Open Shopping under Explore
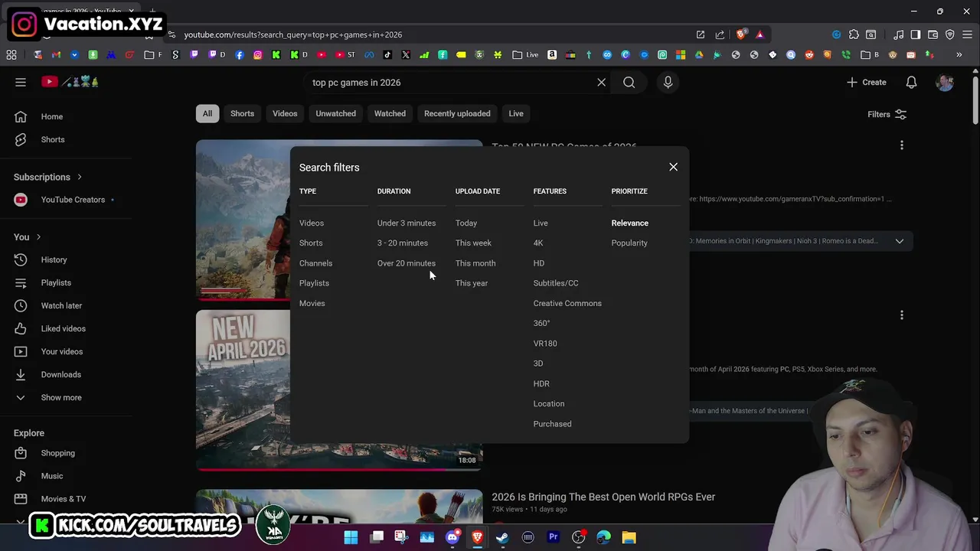 point(58,453)
